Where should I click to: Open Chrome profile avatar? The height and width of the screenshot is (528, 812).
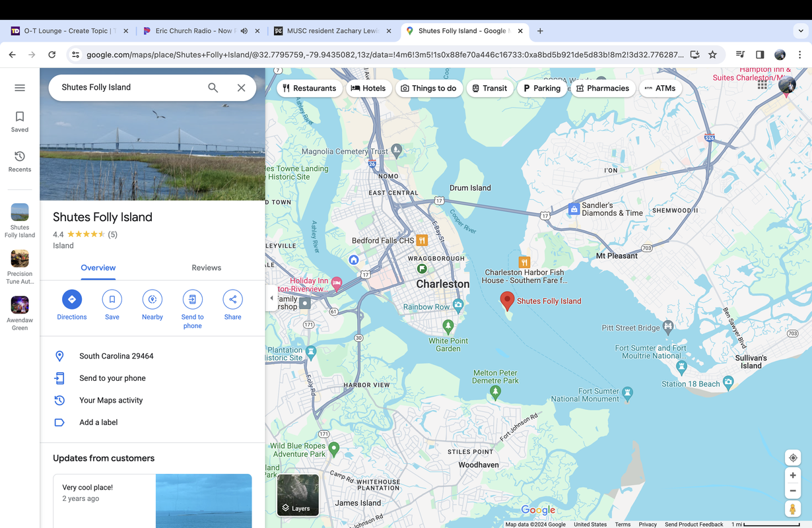pyautogui.click(x=780, y=55)
